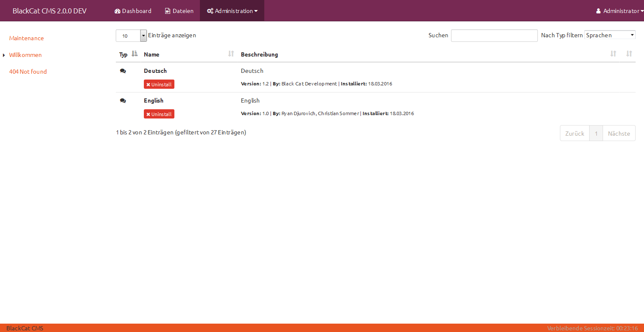Go to previous page with Zurück

575,134
